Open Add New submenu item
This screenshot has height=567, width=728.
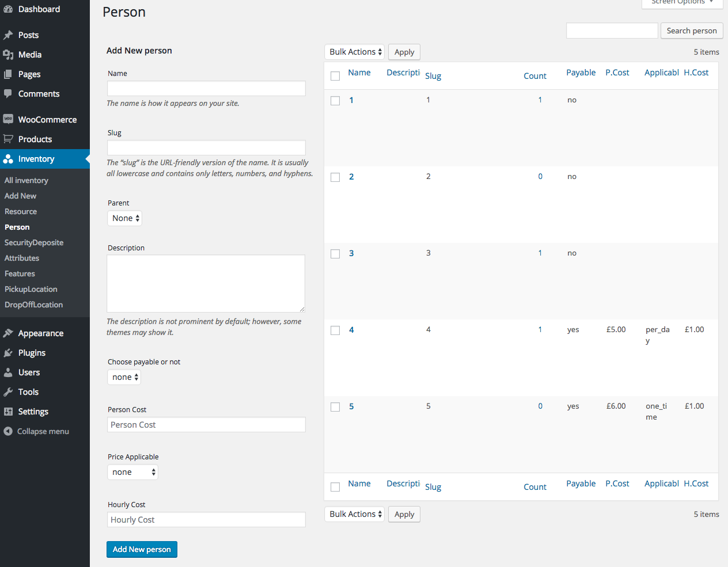(x=20, y=196)
